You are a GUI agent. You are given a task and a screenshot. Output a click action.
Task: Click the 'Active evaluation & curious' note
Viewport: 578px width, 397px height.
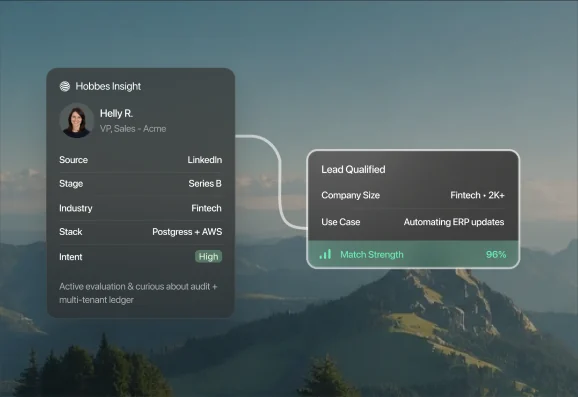tap(138, 293)
